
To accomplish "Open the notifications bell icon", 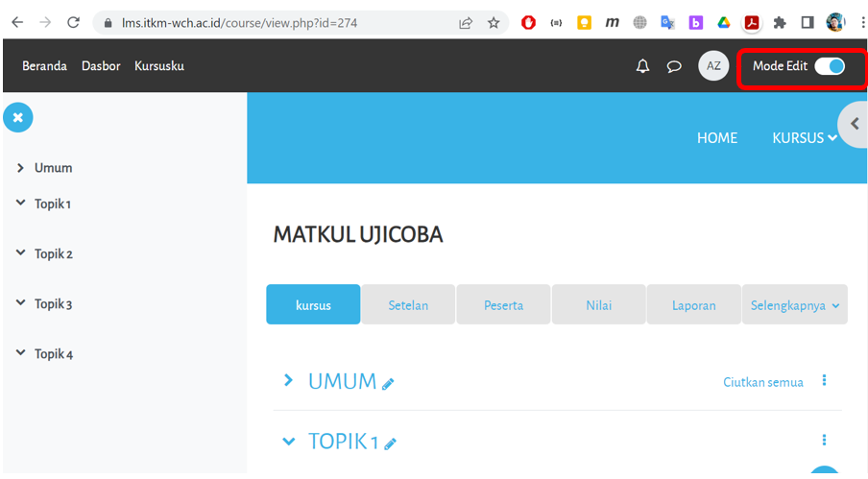I will [x=643, y=66].
